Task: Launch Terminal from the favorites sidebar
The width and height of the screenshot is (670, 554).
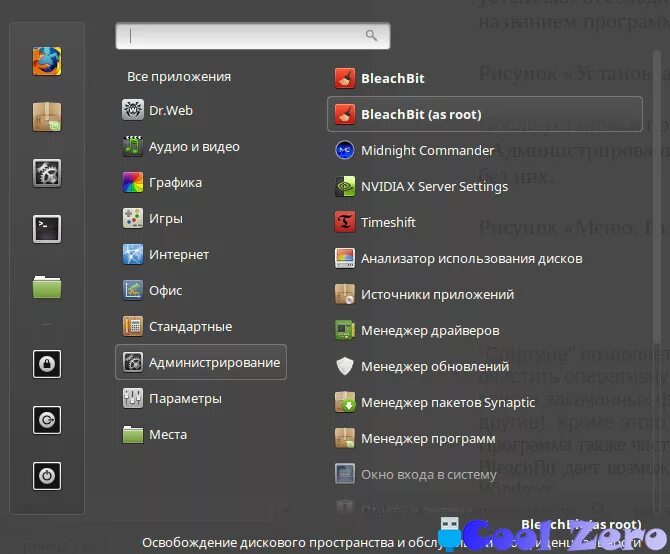Action: tap(47, 229)
